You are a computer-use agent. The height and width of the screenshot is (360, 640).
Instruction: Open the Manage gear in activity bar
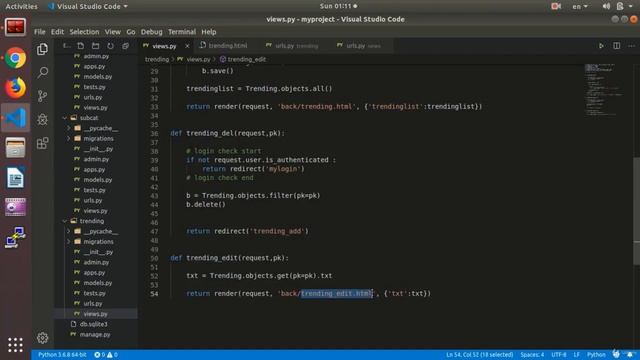point(42,338)
